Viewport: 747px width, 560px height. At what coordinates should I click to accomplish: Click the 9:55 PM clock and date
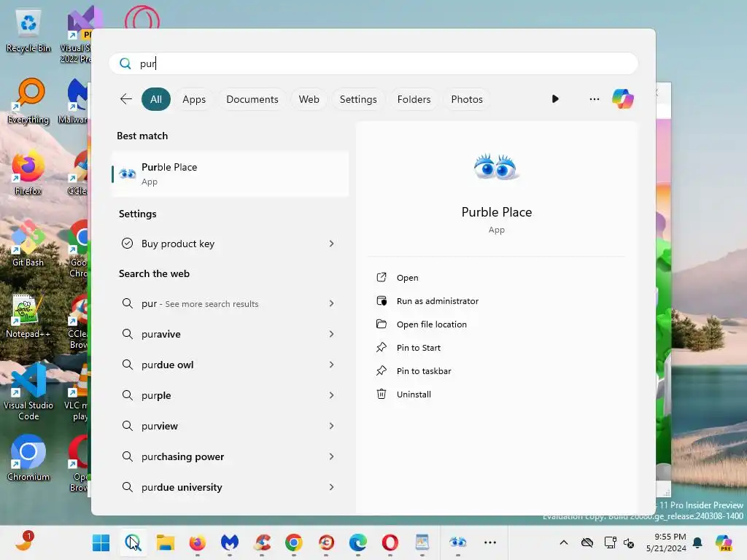666,542
